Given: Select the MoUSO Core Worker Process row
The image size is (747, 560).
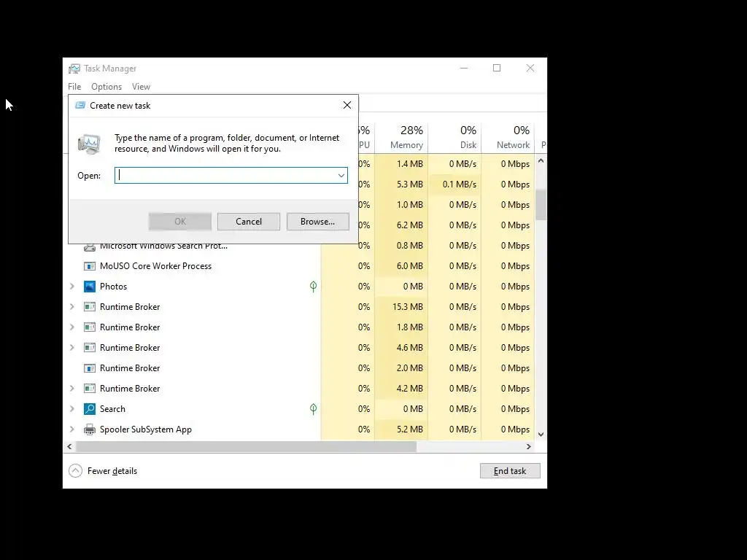Looking at the screenshot, I should click(x=298, y=266).
